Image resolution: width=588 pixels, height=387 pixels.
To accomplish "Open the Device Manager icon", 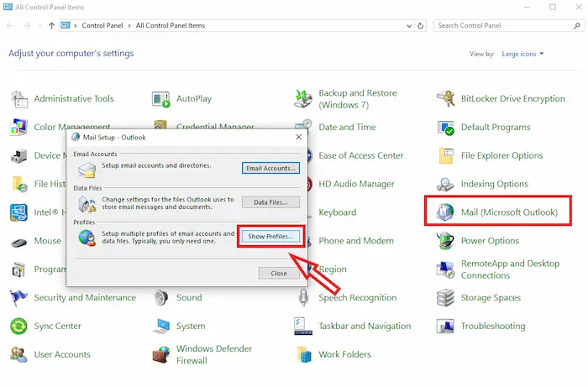I will click(x=18, y=155).
